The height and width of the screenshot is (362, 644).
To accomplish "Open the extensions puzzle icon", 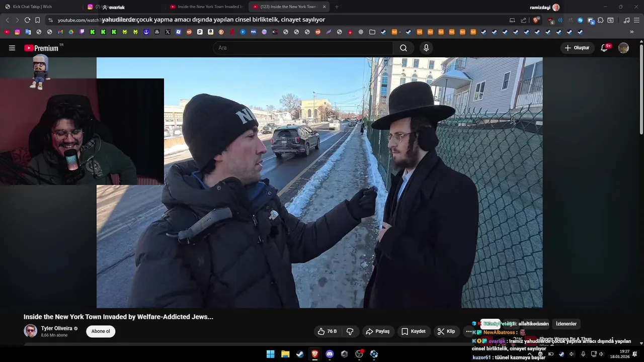I will click(601, 20).
